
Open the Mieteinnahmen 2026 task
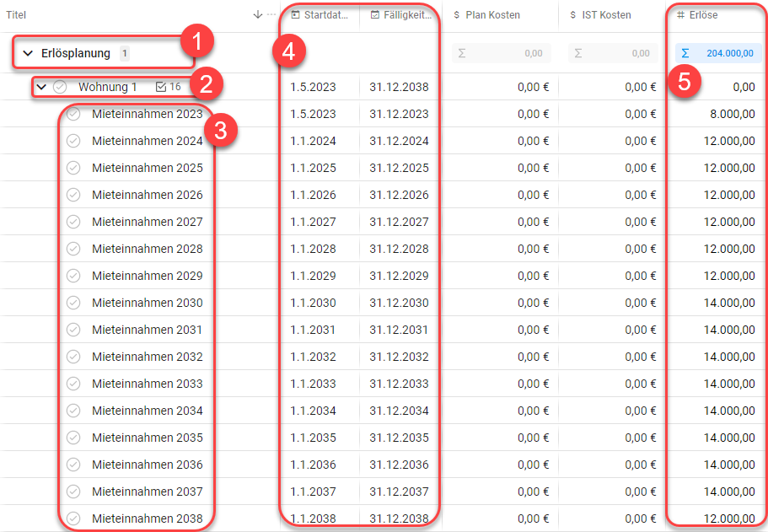pyautogui.click(x=147, y=195)
